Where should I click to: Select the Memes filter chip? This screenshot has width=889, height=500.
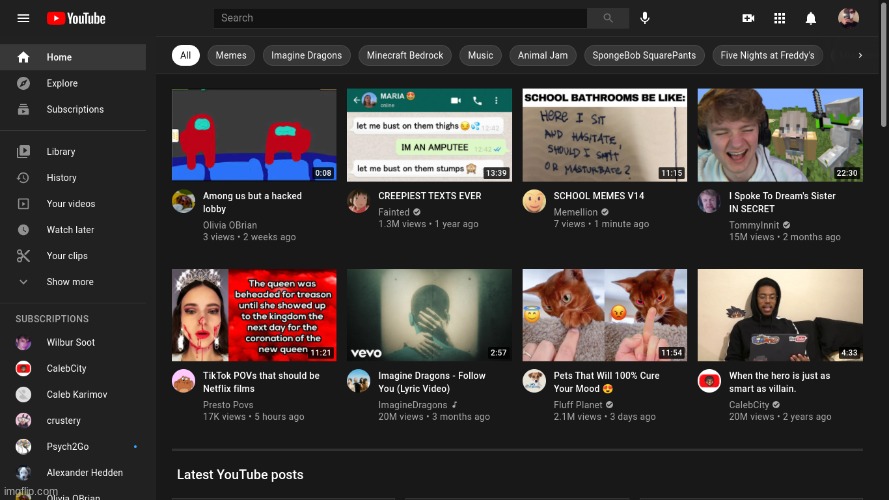231,55
